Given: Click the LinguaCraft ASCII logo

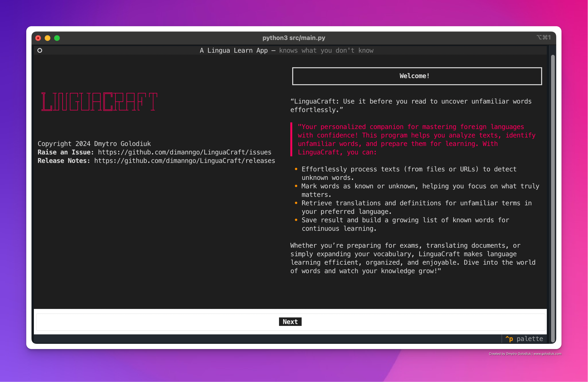Looking at the screenshot, I should (x=99, y=102).
